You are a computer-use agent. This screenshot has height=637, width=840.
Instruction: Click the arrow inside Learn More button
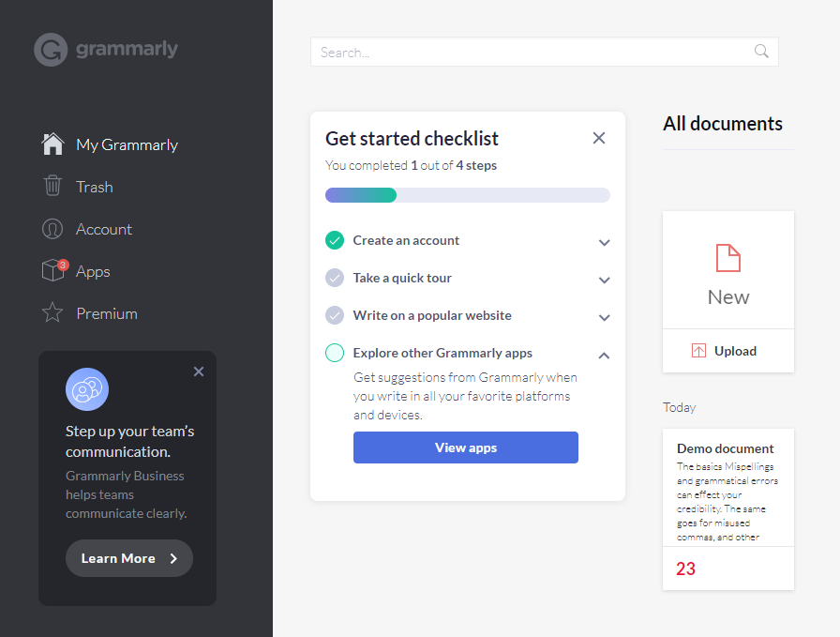point(173,559)
